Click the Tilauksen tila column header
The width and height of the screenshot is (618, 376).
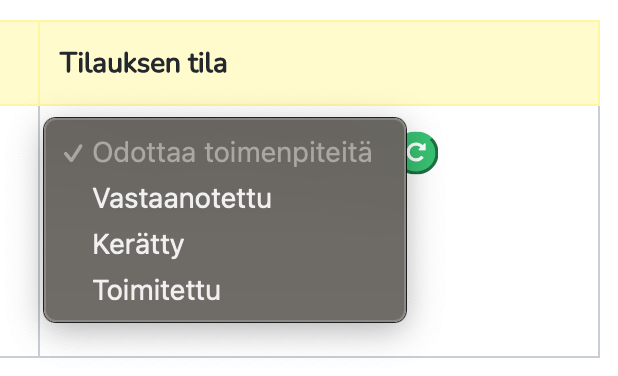click(x=319, y=63)
